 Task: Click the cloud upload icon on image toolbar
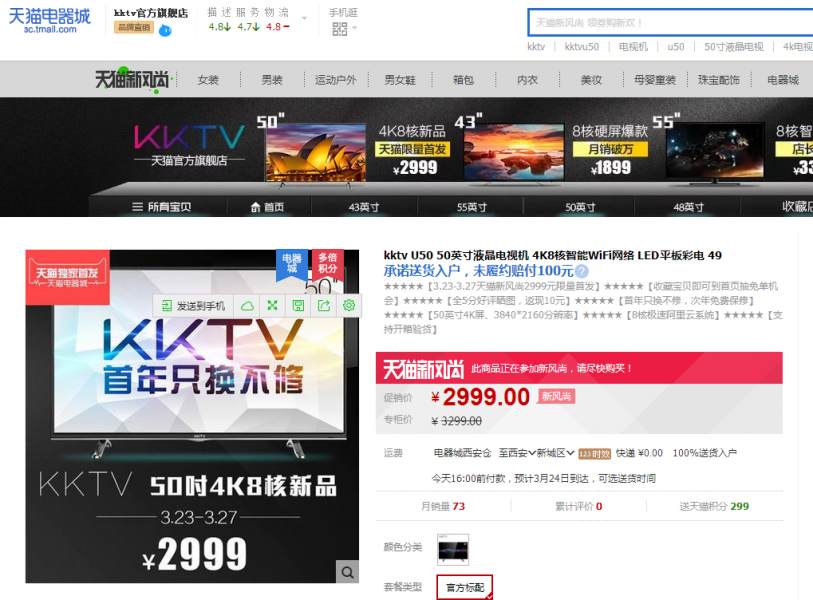[x=247, y=305]
